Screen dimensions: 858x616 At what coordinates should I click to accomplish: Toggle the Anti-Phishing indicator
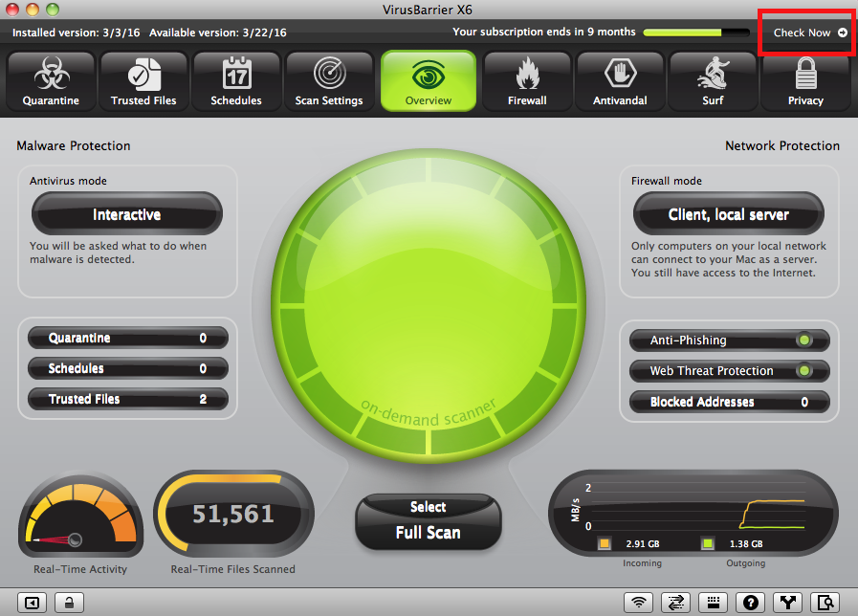coord(803,341)
